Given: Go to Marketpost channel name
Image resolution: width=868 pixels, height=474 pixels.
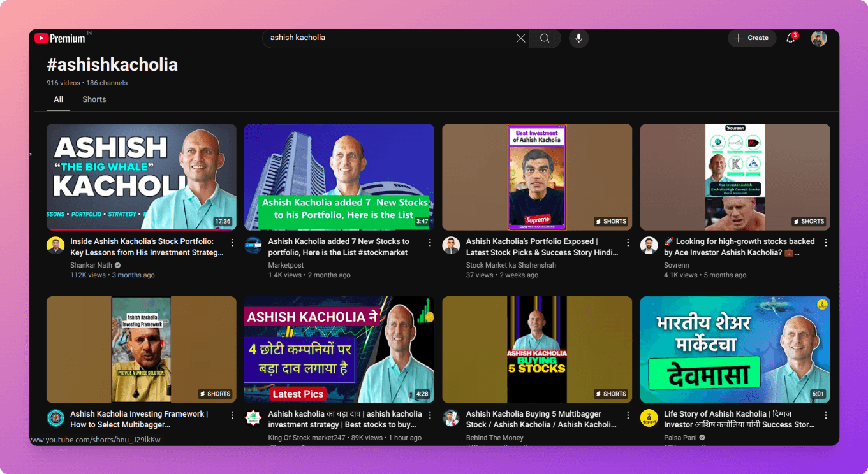Looking at the screenshot, I should (286, 265).
